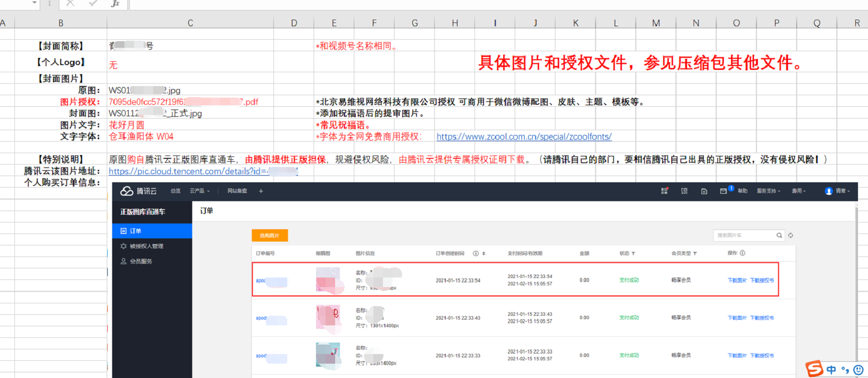This screenshot has height=378, width=868.
Task: Click the Insert Function fx icon
Action: pos(115,3)
